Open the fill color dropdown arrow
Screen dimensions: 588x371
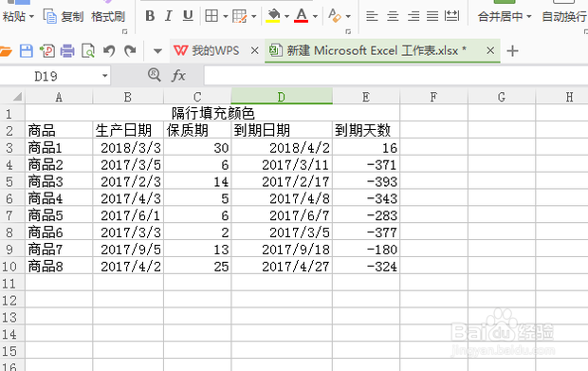pyautogui.click(x=286, y=16)
